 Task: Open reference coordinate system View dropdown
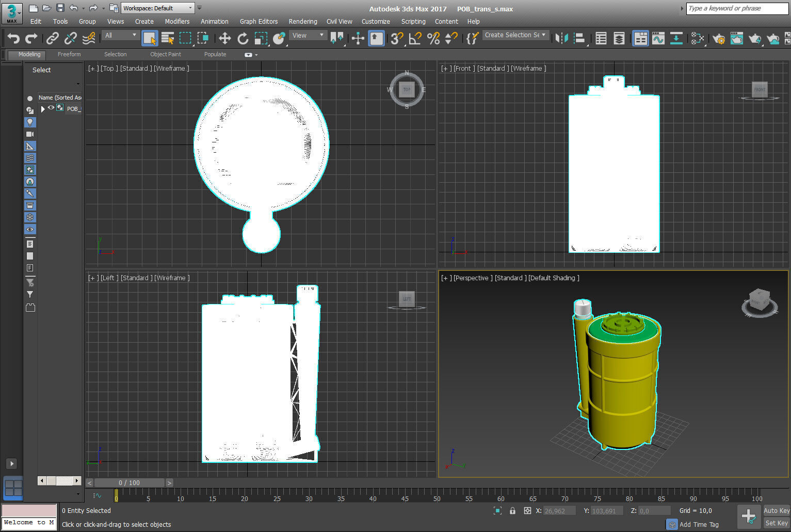308,35
